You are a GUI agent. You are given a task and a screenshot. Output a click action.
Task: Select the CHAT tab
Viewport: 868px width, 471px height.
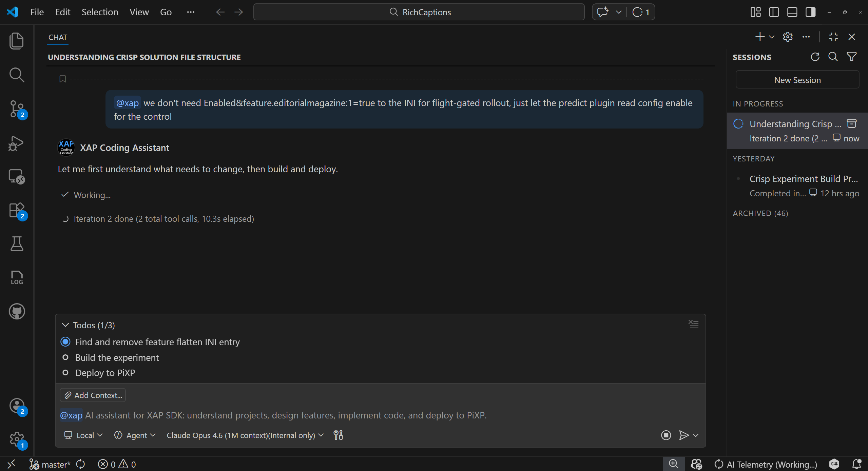tap(58, 37)
